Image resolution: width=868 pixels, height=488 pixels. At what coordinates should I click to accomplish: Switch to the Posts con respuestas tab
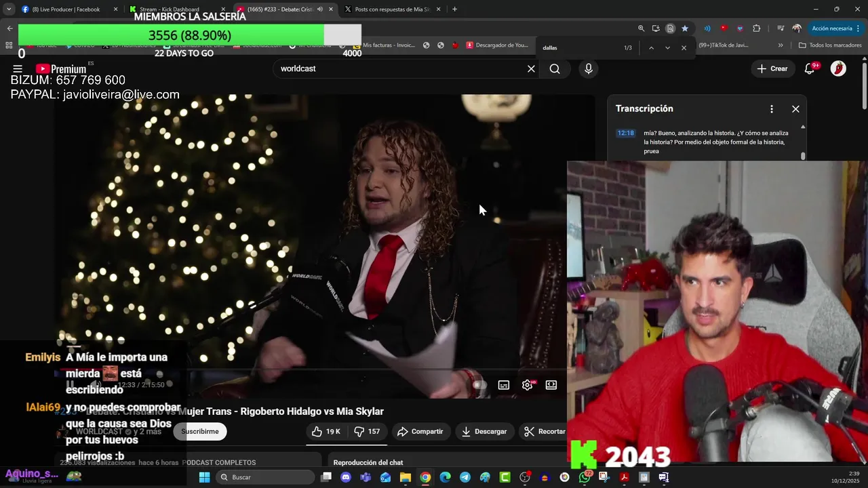tap(392, 9)
